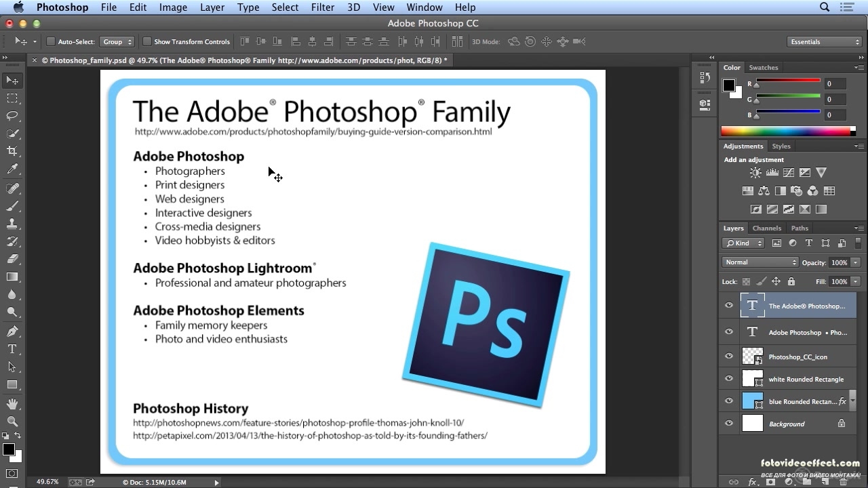Toggle lock transparent pixels
The width and height of the screenshot is (868, 488).
point(747,281)
